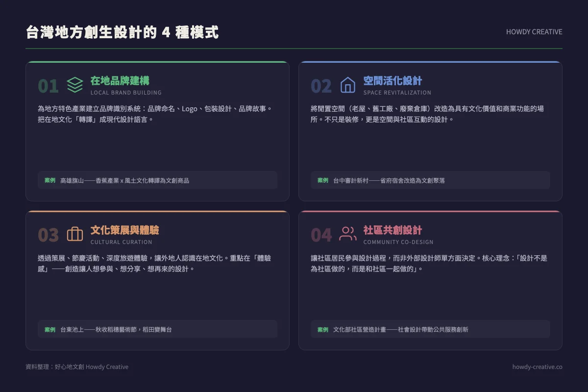Click the 案例 badge on Cultural Curation card
Screen dimensions: 588x392
pyautogui.click(x=49, y=329)
